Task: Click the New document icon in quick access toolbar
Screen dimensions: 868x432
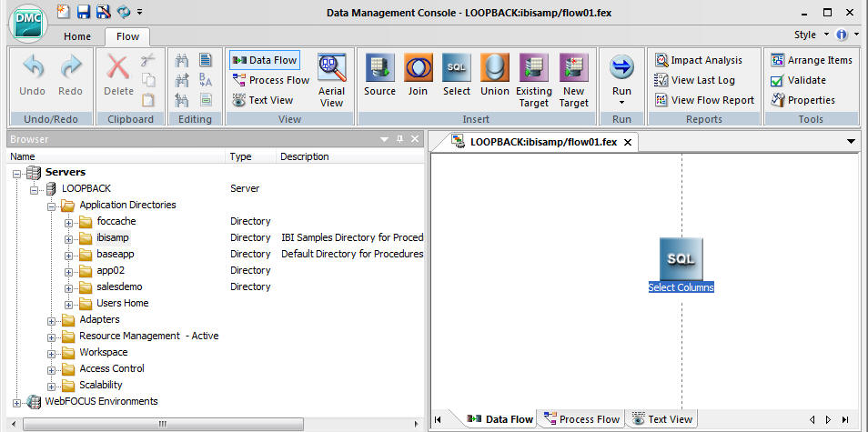Action: pyautogui.click(x=64, y=12)
